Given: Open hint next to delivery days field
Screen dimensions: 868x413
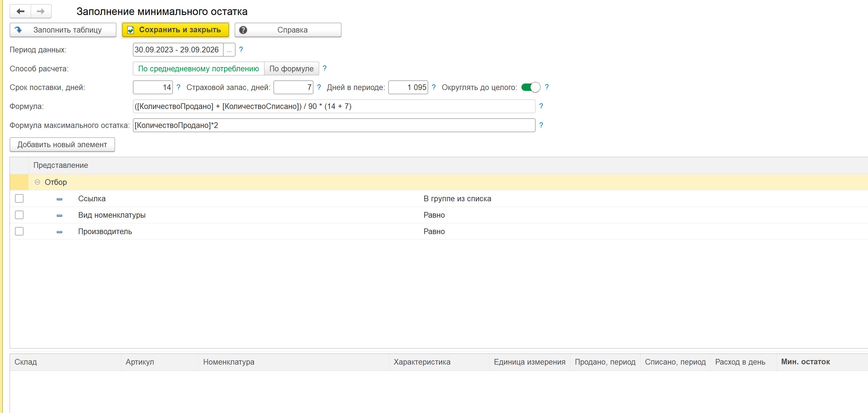Looking at the screenshot, I should (178, 87).
